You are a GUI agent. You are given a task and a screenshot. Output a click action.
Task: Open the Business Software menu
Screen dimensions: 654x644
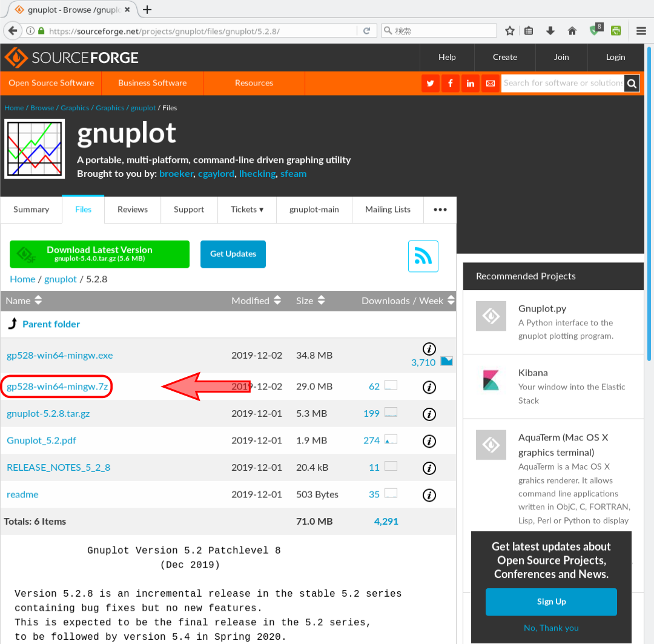point(152,83)
